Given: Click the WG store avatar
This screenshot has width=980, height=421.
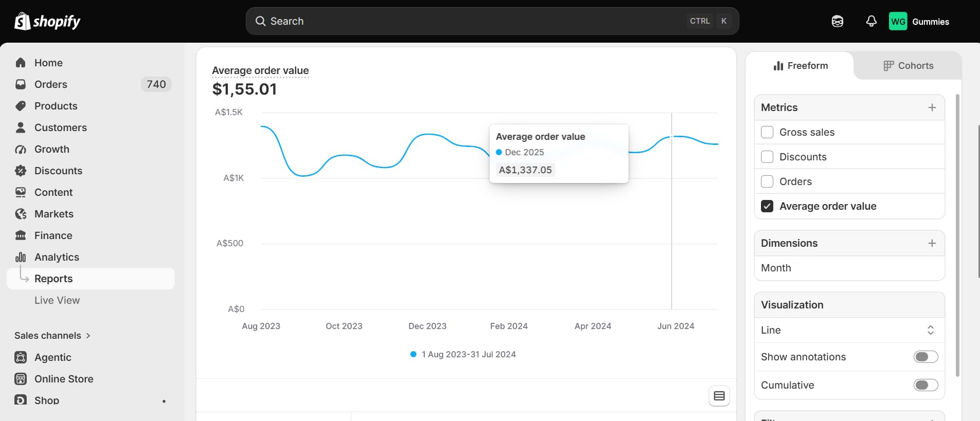Looking at the screenshot, I should pos(898,21).
